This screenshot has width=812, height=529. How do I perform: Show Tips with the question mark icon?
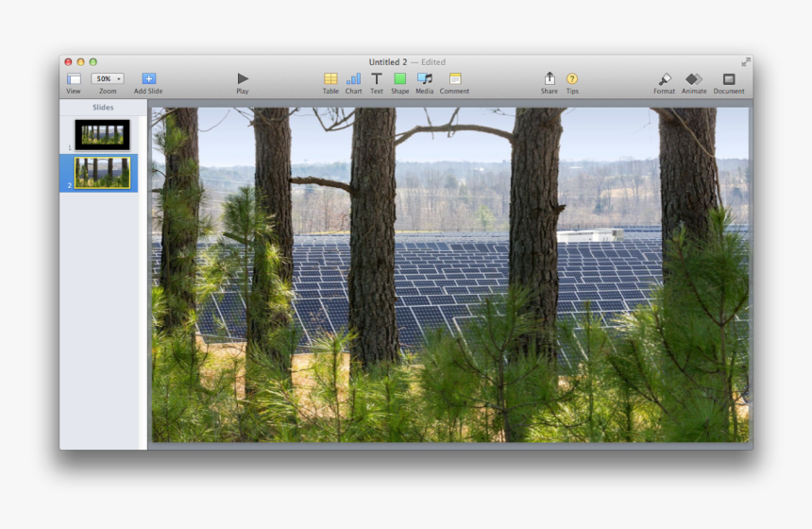[572, 79]
